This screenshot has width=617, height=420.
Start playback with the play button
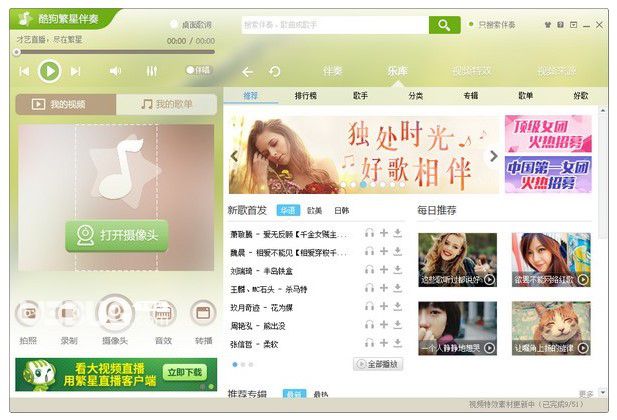tap(50, 71)
